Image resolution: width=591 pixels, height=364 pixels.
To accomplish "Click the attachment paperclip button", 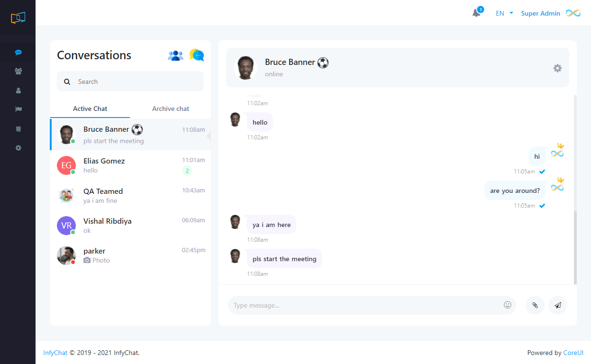I will coord(535,305).
